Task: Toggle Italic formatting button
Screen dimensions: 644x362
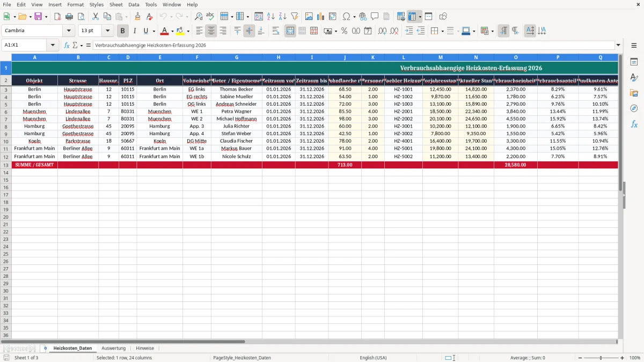Action: click(x=134, y=31)
